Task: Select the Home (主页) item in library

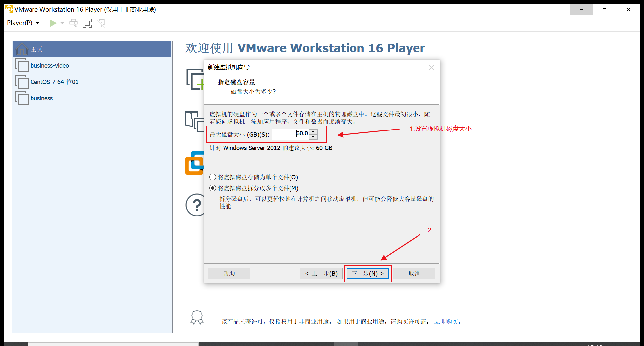Action: [x=92, y=49]
